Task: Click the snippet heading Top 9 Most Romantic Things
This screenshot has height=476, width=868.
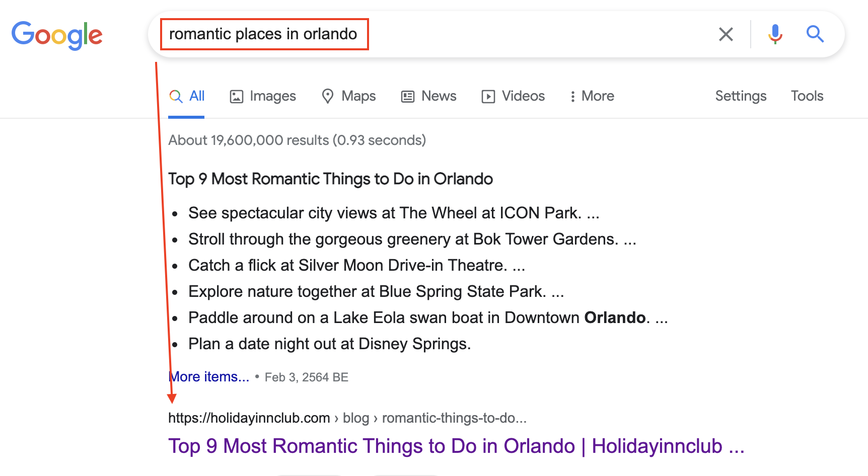Action: [x=330, y=179]
